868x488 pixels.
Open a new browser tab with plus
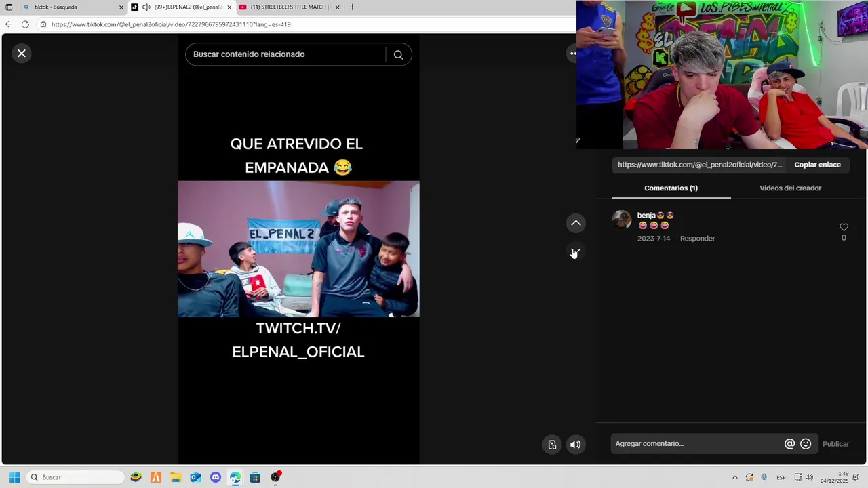[x=352, y=7]
